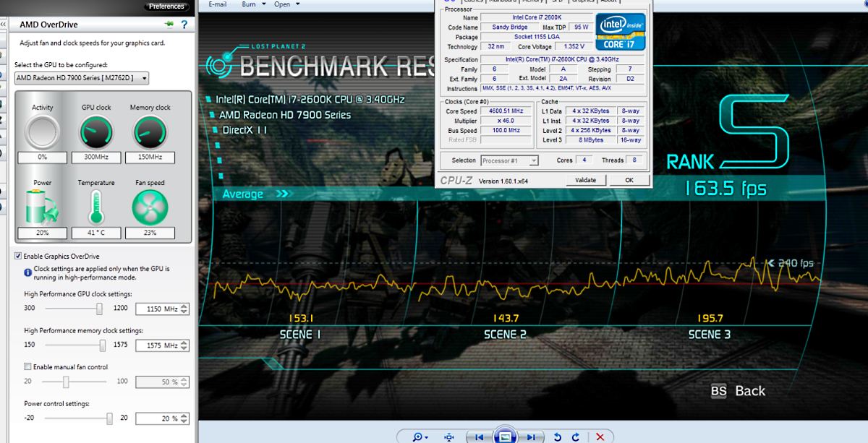Click the power control percent stepper arrows
Image resolution: width=868 pixels, height=443 pixels.
[184, 418]
